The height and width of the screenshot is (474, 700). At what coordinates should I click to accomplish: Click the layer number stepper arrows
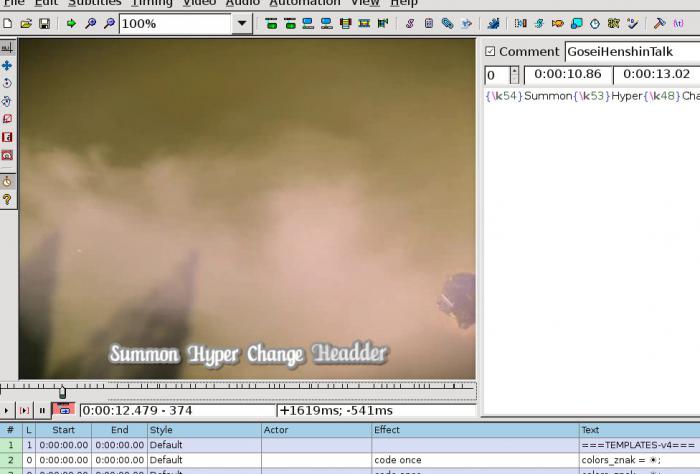click(x=514, y=75)
